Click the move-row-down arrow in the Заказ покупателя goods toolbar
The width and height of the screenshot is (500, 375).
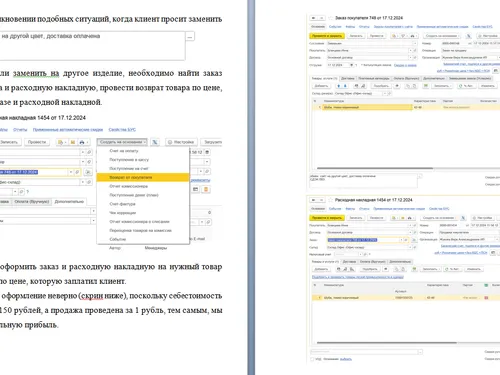coord(345,86)
